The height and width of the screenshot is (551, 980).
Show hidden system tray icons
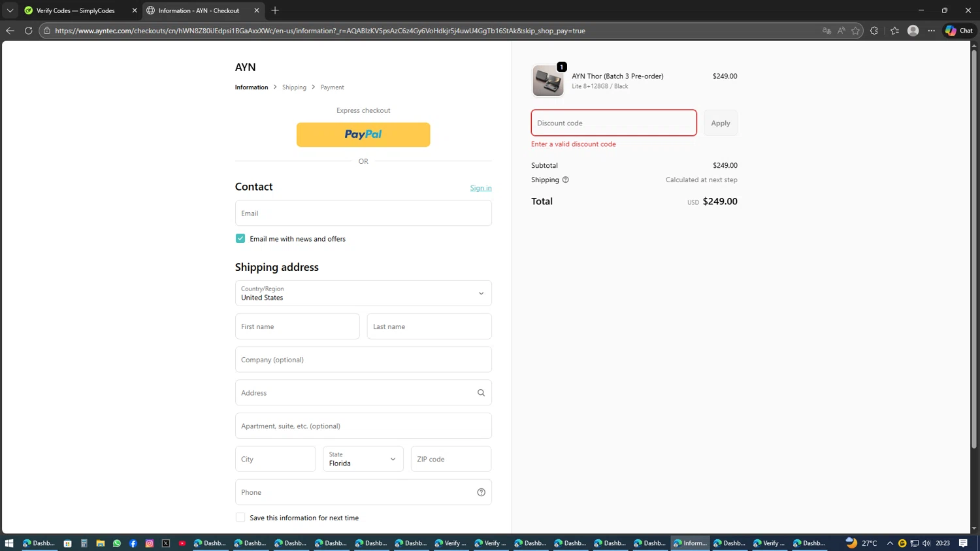point(890,543)
